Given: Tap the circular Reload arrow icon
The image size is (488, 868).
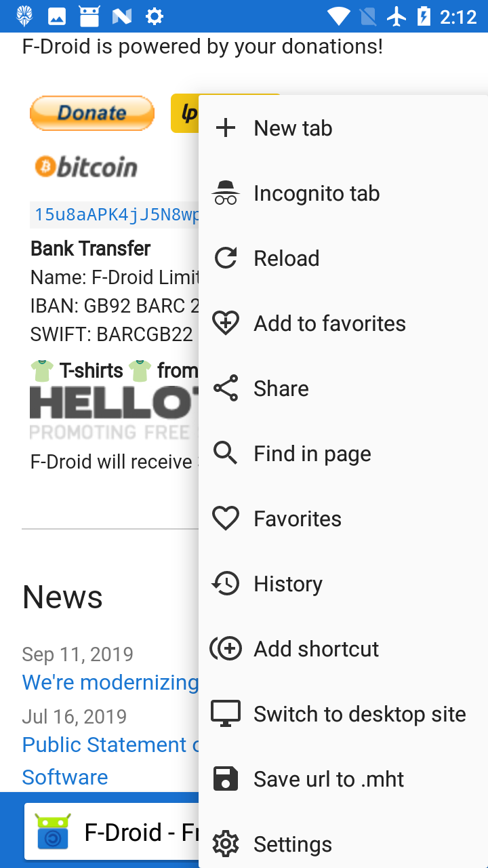Looking at the screenshot, I should 226,258.
